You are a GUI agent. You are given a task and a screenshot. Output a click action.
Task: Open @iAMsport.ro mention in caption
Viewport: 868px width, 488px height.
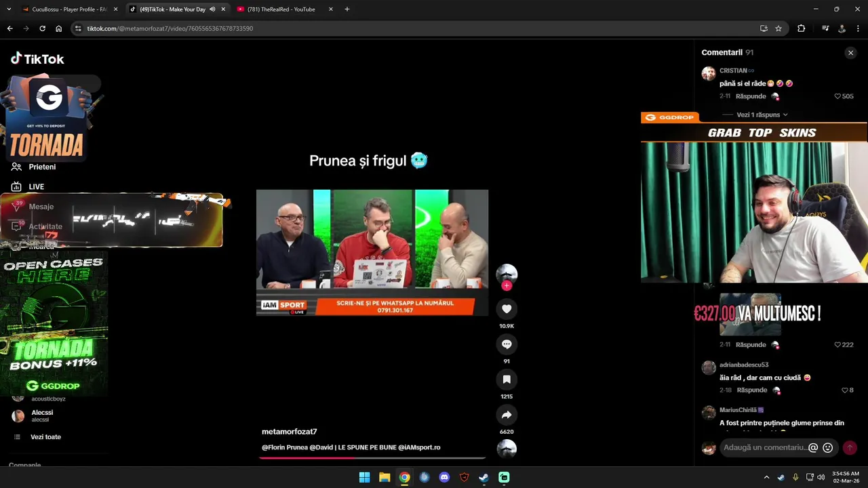[x=419, y=447]
